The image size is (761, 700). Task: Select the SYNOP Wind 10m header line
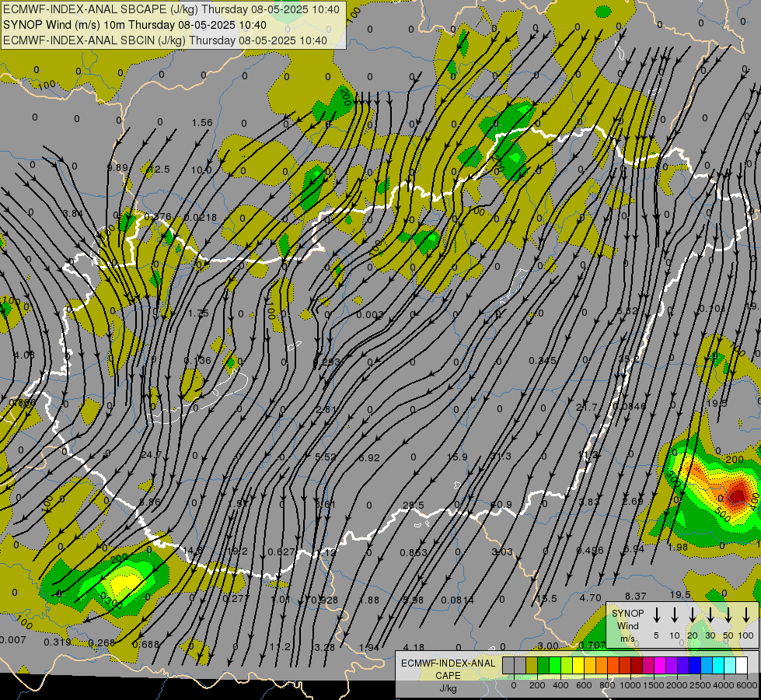pos(135,25)
